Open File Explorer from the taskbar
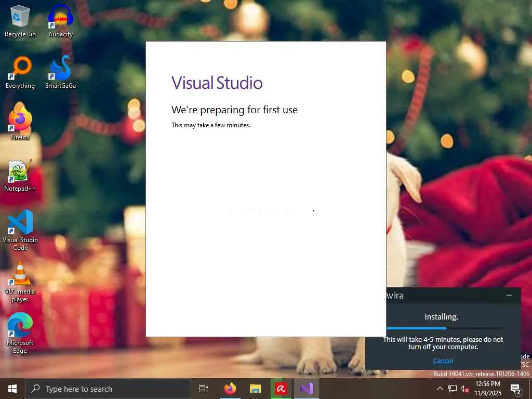Viewport: 532px width, 399px height. [x=256, y=389]
